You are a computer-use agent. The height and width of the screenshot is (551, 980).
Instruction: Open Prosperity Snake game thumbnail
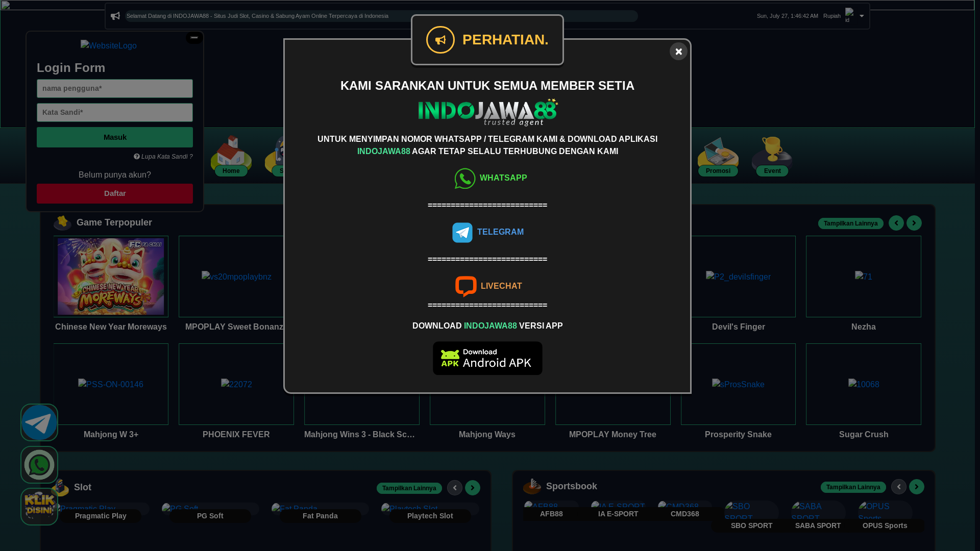738,384
